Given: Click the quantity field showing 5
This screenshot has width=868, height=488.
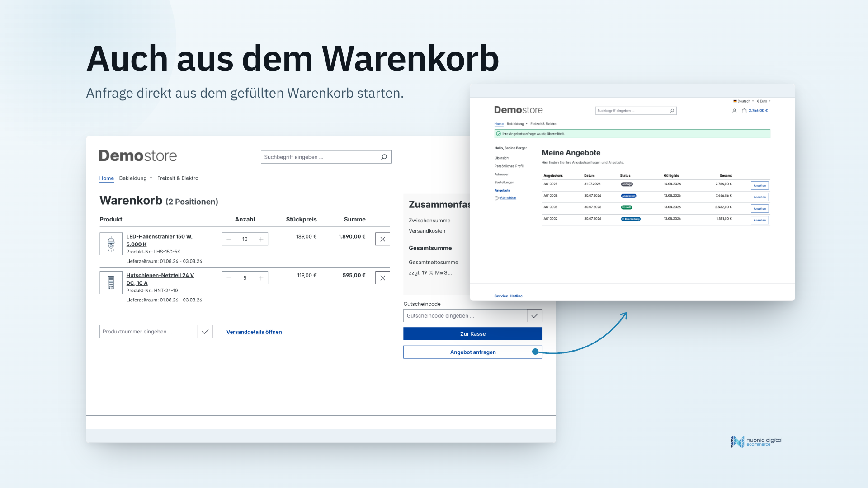Looking at the screenshot, I should 245,278.
